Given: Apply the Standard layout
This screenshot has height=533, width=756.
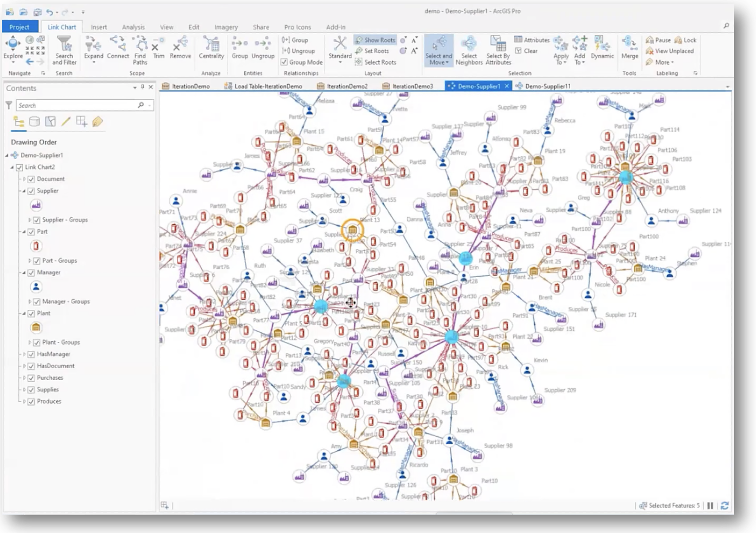Looking at the screenshot, I should pos(340,49).
